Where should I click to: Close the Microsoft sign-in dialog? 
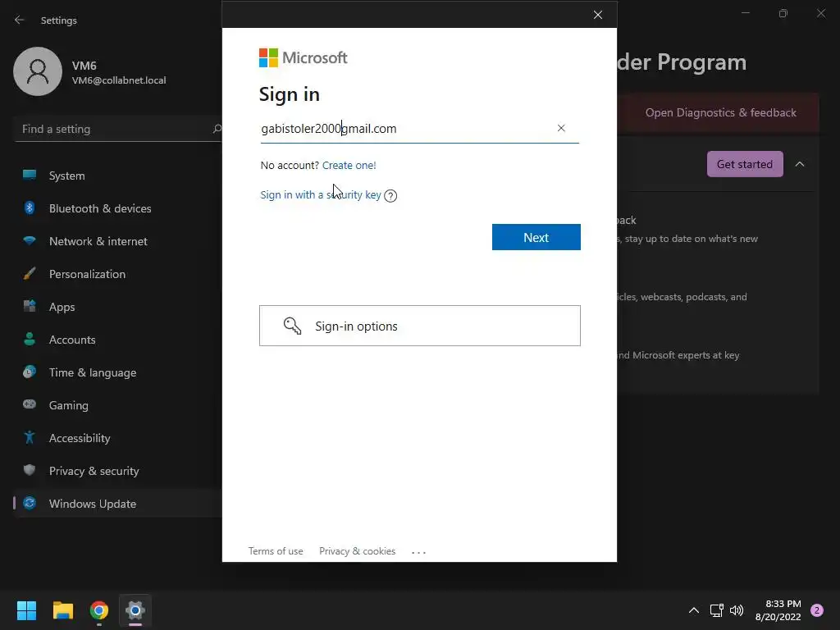(x=598, y=15)
